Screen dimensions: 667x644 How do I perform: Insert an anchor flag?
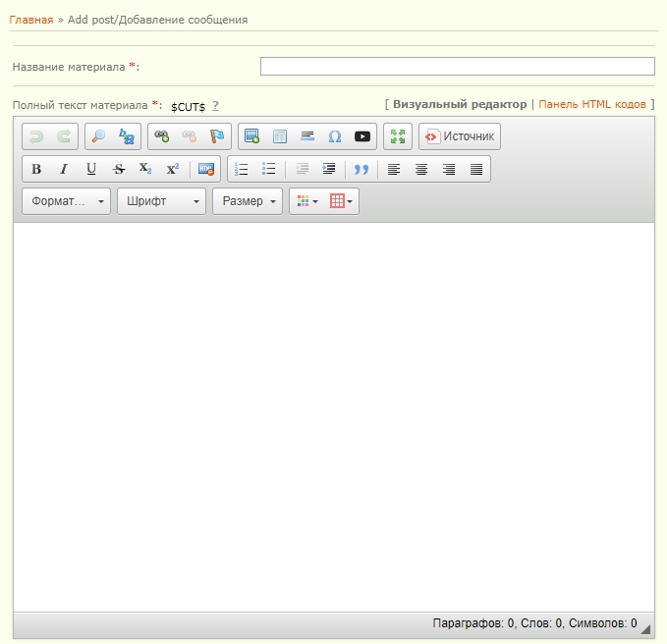tap(217, 136)
